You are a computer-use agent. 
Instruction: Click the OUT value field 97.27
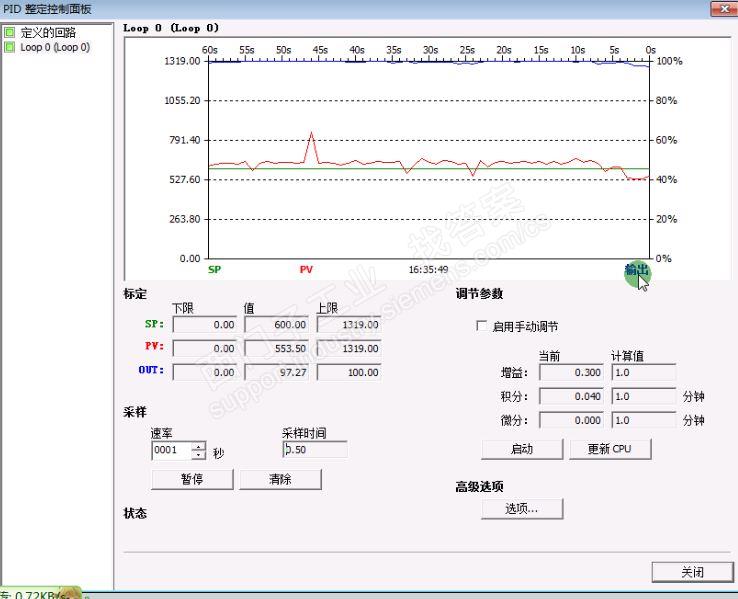click(x=277, y=372)
